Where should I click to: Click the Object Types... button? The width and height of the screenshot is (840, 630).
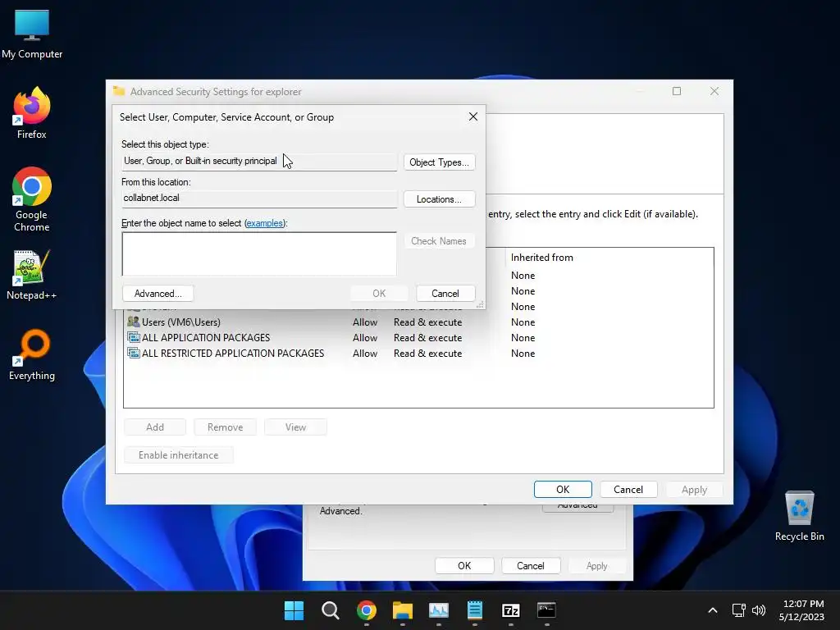(x=440, y=162)
